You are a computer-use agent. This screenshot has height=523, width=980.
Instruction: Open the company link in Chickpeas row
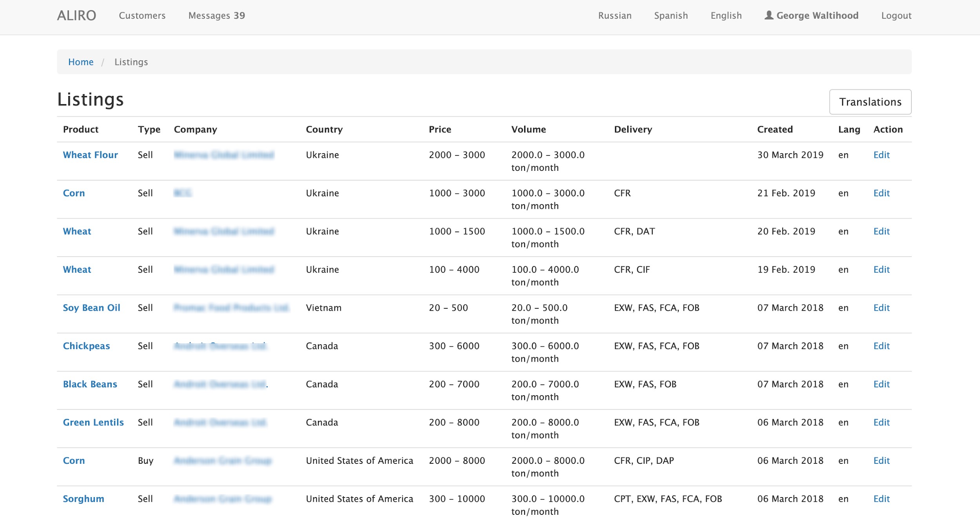pos(220,346)
